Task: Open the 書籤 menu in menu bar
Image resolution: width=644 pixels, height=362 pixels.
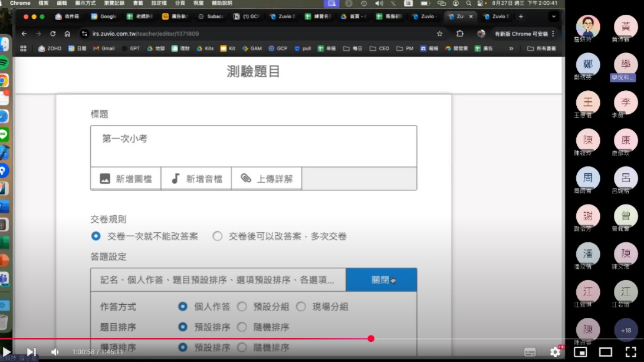Action: click(137, 3)
